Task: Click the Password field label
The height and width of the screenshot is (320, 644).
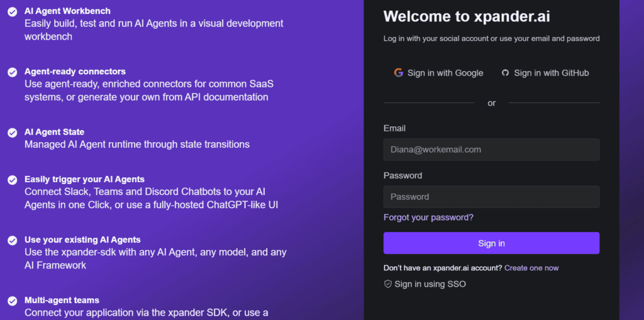Action: [x=402, y=175]
